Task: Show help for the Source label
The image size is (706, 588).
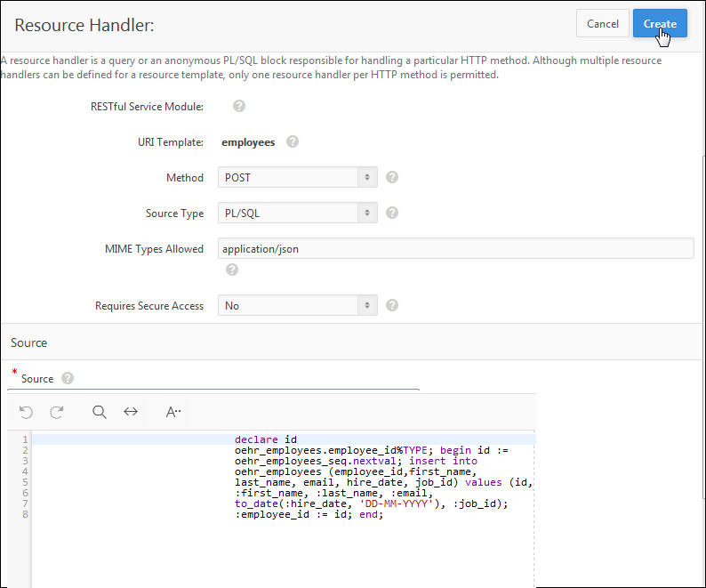Action: tap(68, 378)
